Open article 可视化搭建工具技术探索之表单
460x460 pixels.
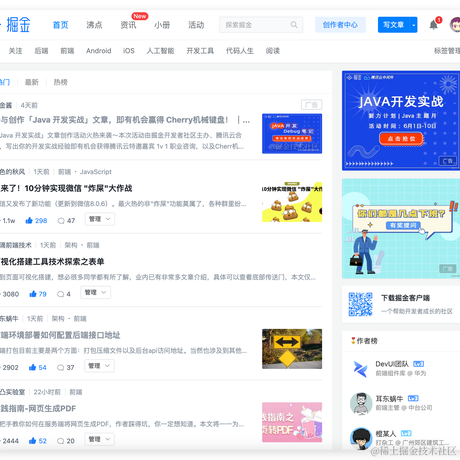point(52,262)
